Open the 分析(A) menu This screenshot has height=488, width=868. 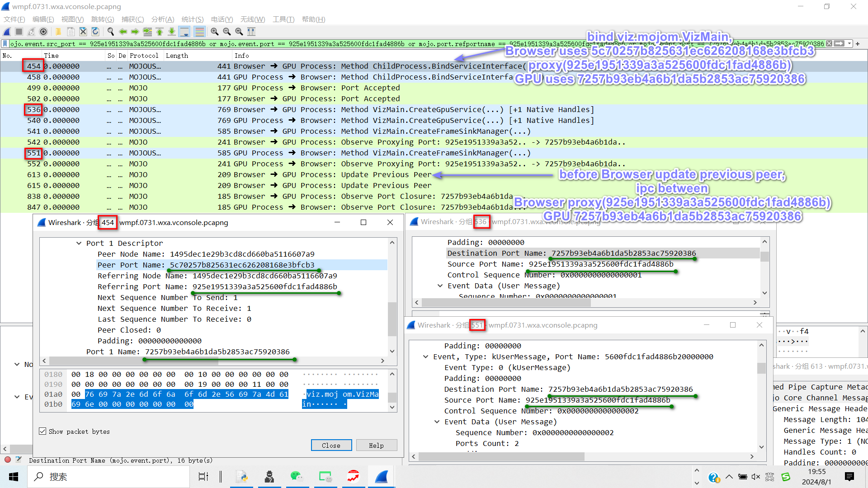tap(162, 19)
